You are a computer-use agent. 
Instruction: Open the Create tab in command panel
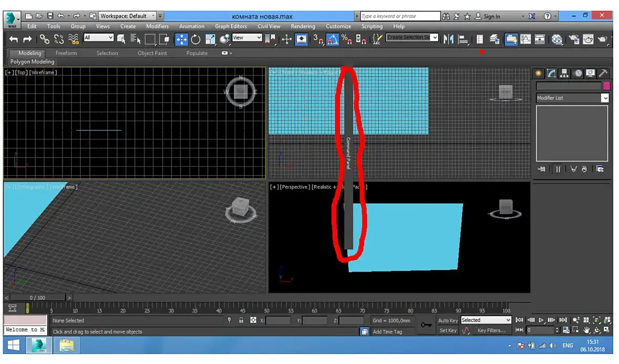(x=538, y=73)
